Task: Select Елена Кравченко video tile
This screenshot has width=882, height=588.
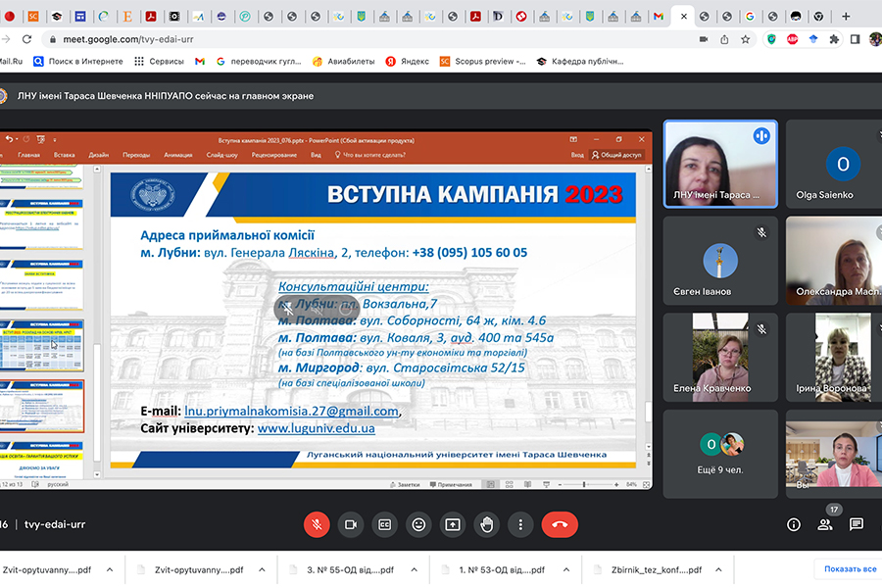Action: coord(720,358)
